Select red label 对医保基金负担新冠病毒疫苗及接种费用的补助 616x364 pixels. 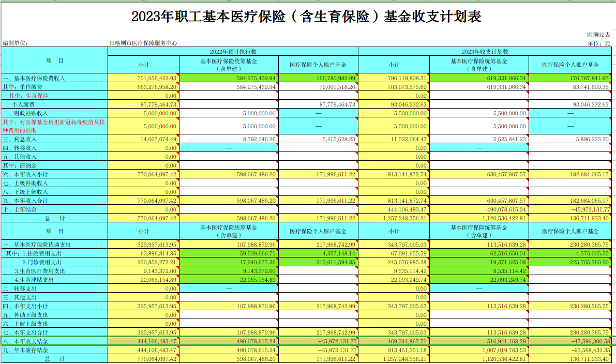coord(54,126)
